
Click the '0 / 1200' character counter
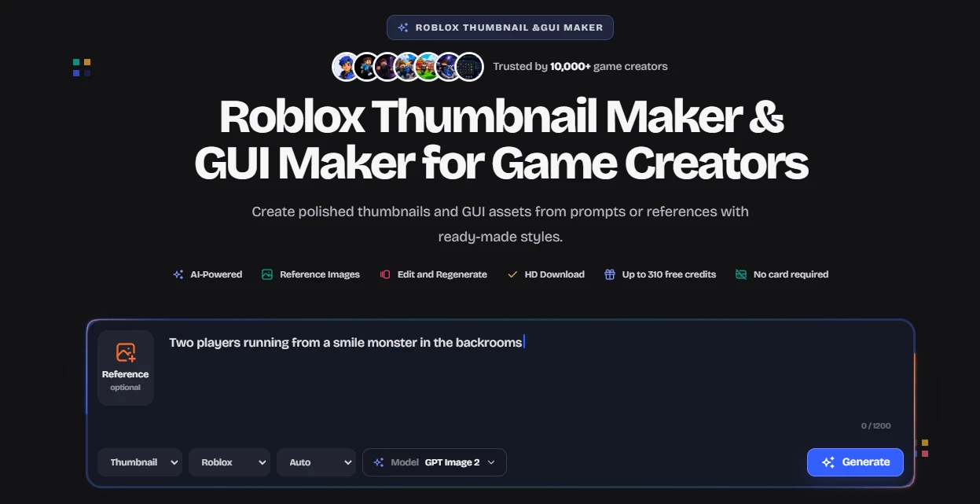pos(876,425)
